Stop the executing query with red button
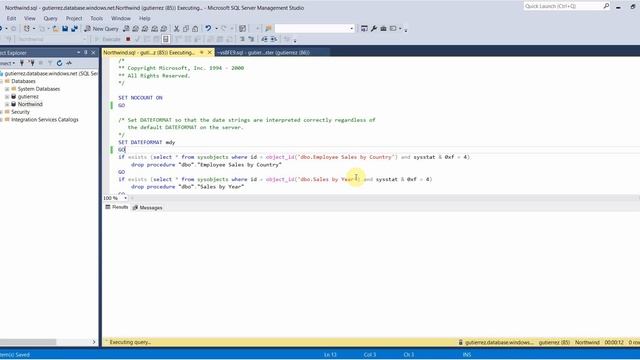The image size is (640, 360). pos(128,39)
